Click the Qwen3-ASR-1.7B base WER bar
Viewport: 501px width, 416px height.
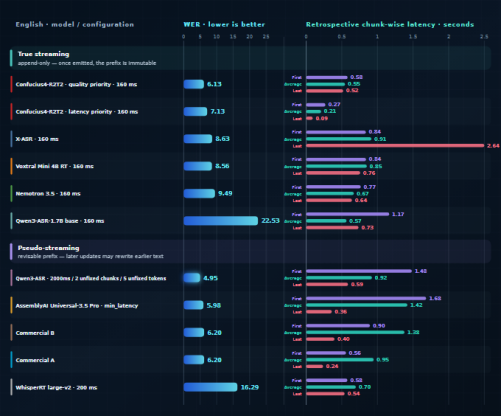pos(221,221)
